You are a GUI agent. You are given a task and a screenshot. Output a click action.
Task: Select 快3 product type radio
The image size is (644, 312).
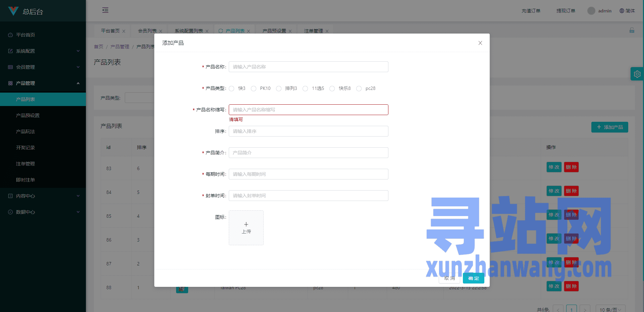point(231,89)
